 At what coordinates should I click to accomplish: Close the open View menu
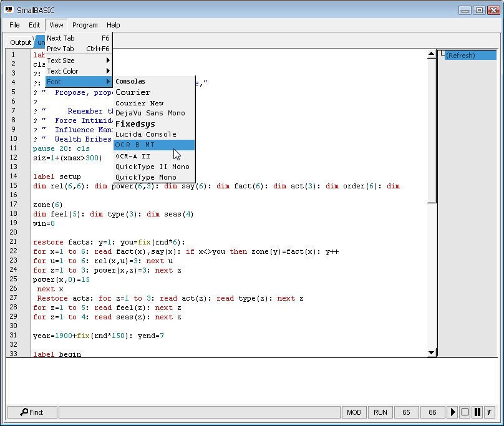(x=56, y=25)
